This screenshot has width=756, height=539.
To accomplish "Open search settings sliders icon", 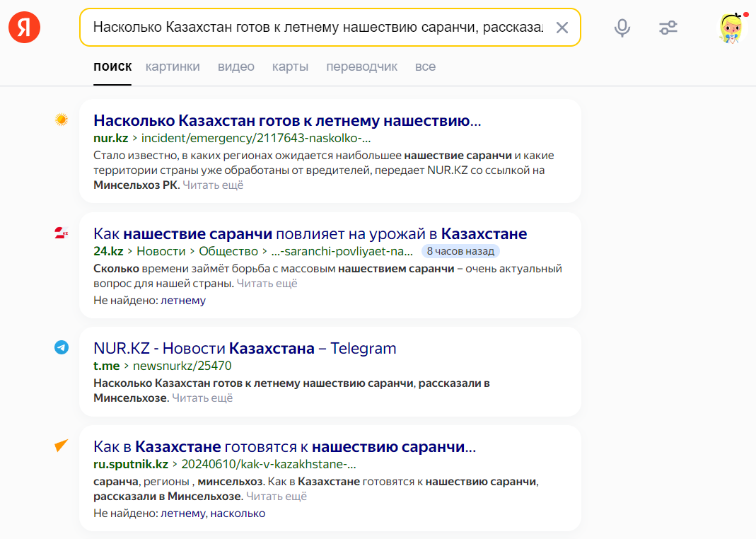I will click(668, 28).
